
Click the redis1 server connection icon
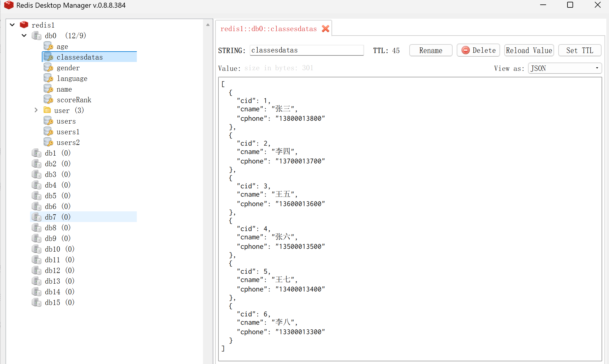pos(24,25)
